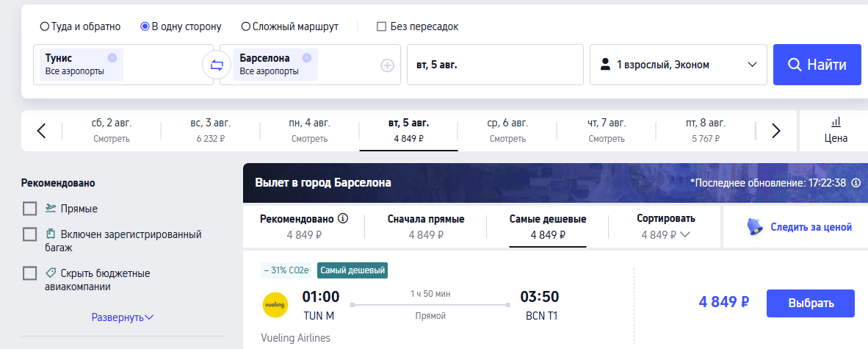868x349 pixels.
Task: Go to previous dates arrow
Action: (x=41, y=131)
